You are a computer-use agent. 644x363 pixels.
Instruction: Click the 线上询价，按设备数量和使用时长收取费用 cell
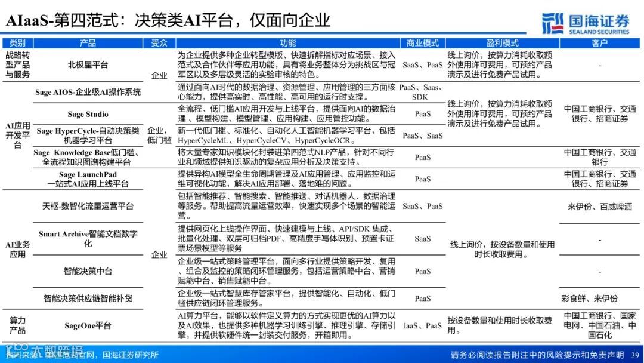[502, 250]
